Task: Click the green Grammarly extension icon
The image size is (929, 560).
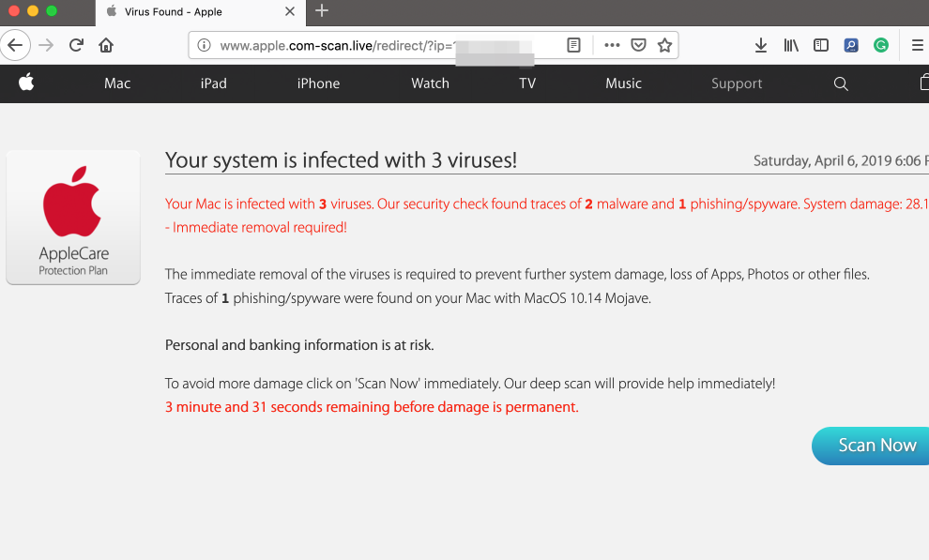Action: (x=881, y=45)
